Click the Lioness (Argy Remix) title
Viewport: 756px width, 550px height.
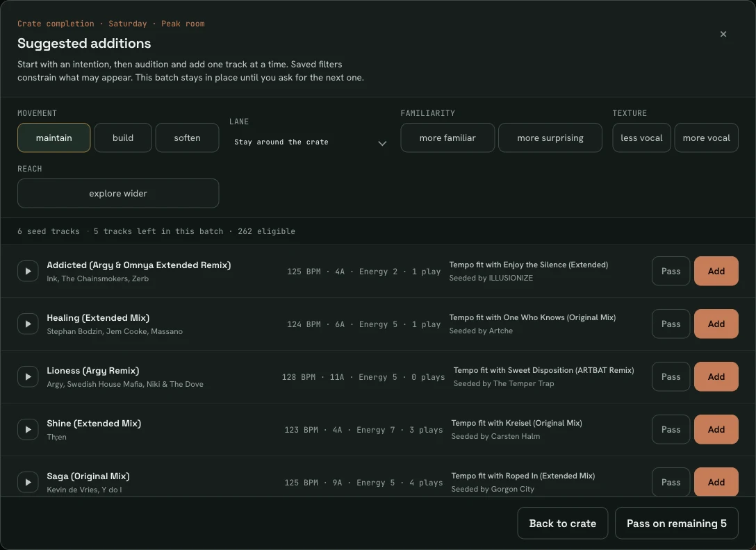pos(93,371)
